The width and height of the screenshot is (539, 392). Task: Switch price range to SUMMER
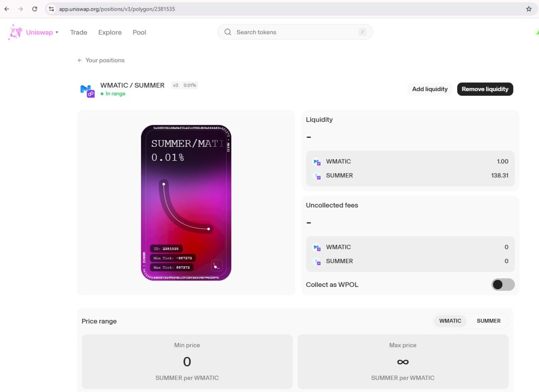click(488, 321)
